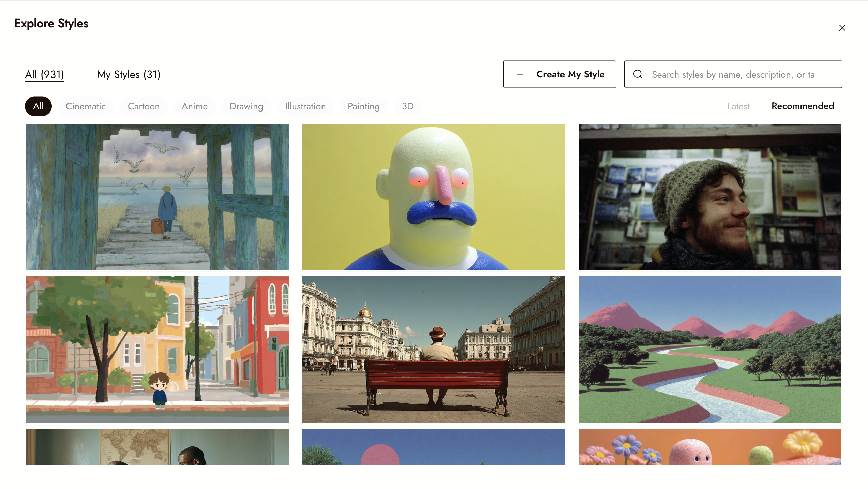
Task: Filter styles by Illustration
Action: coord(305,106)
